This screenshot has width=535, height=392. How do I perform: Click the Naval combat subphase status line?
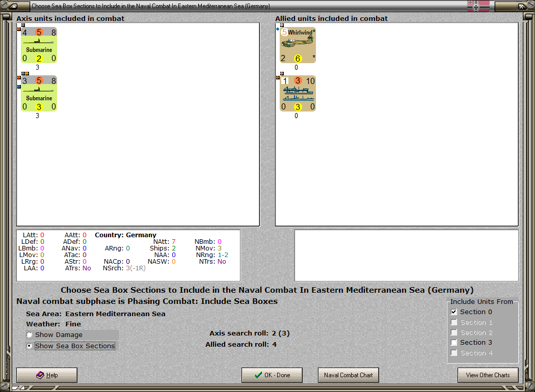click(147, 301)
